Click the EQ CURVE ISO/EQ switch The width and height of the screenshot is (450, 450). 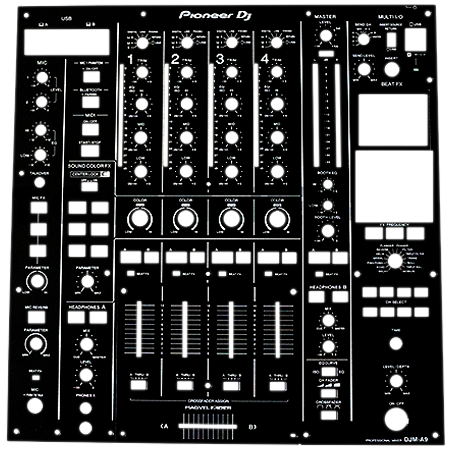(x=329, y=372)
